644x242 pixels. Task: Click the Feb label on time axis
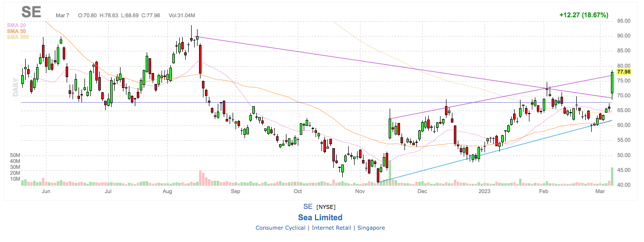click(x=544, y=191)
